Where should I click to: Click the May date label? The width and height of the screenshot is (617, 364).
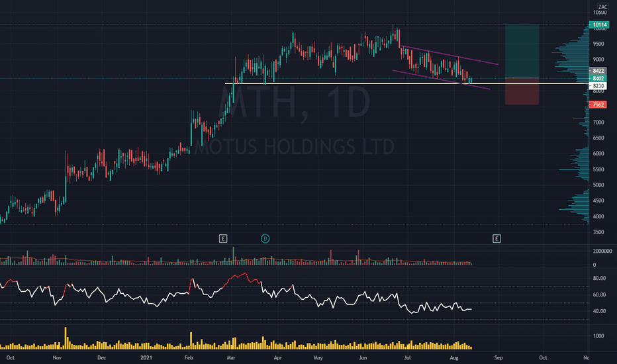pyautogui.click(x=318, y=357)
